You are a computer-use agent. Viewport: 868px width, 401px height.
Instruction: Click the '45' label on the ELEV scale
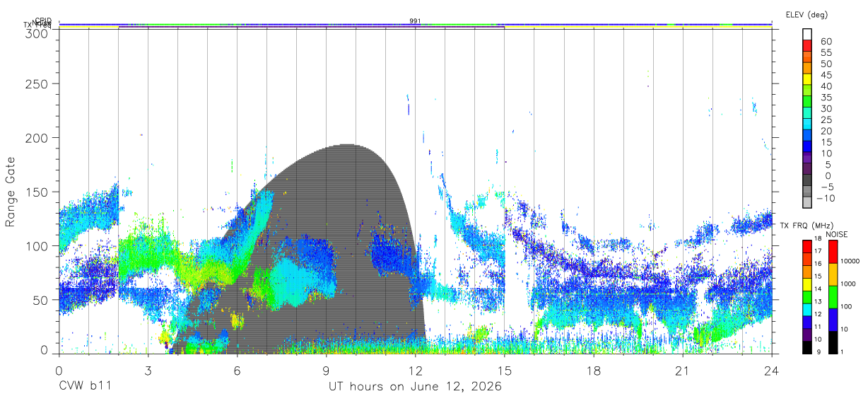click(826, 74)
